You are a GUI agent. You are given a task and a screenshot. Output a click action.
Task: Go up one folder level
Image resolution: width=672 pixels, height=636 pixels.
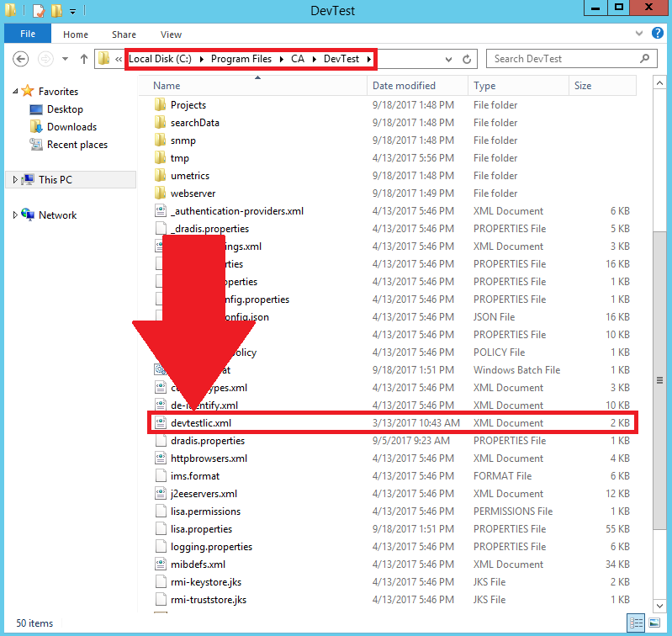click(84, 59)
